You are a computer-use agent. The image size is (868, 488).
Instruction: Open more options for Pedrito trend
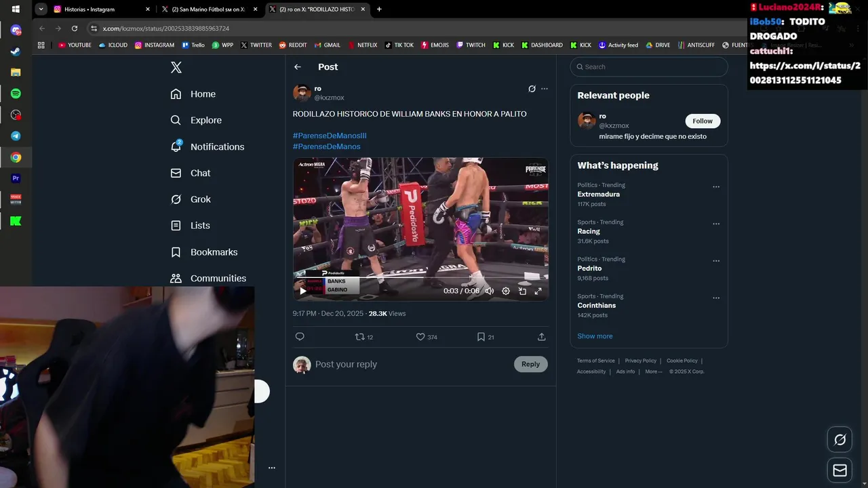tap(716, 261)
